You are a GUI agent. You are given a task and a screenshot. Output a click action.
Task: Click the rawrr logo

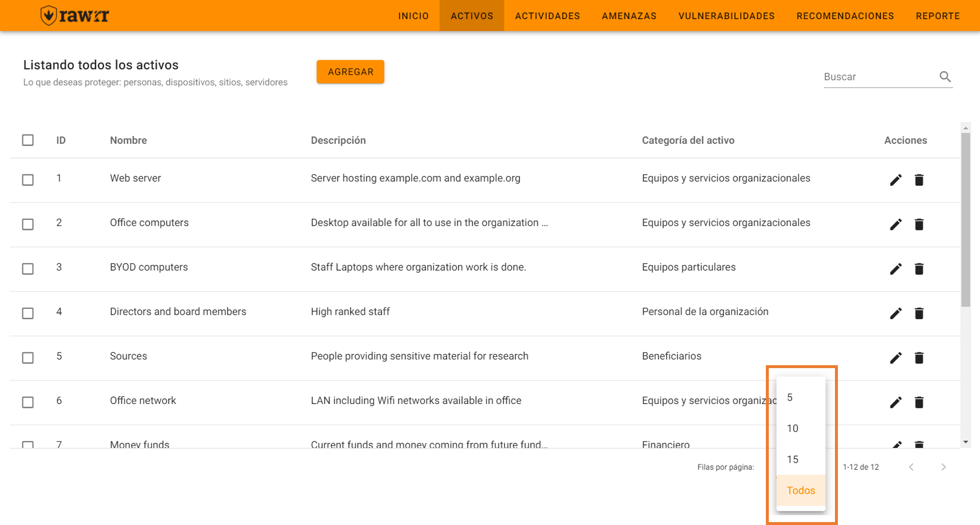[x=74, y=16]
